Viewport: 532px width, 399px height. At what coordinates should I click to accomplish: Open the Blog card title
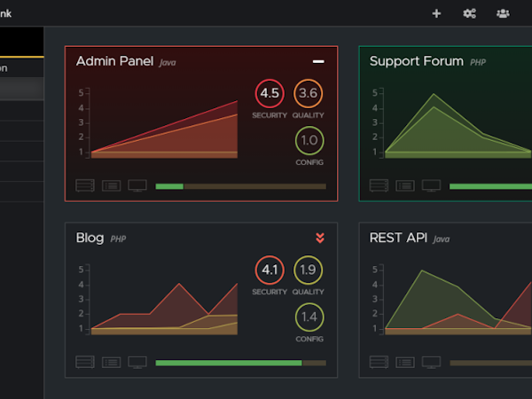point(90,238)
